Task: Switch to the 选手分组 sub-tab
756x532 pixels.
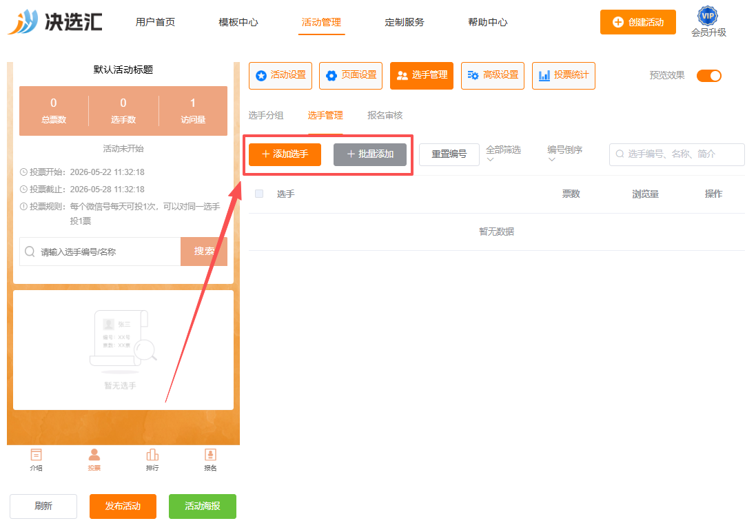Action: (x=265, y=115)
